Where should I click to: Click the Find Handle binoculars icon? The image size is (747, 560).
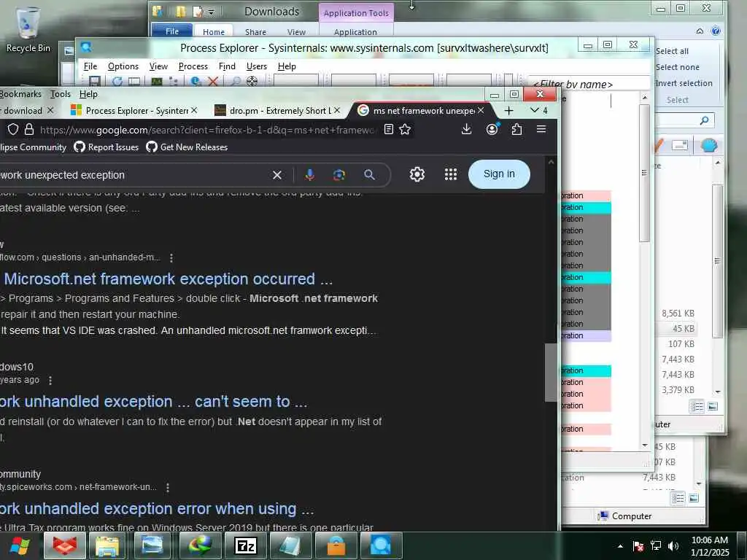tap(236, 82)
